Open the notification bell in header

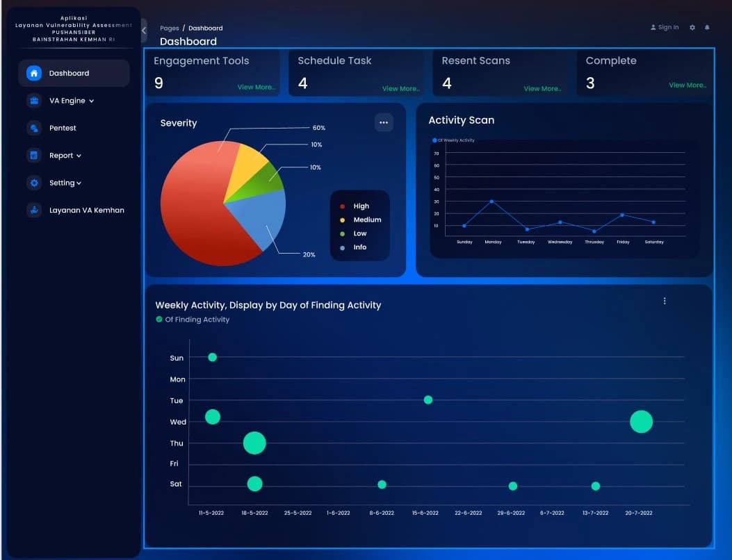(x=707, y=28)
